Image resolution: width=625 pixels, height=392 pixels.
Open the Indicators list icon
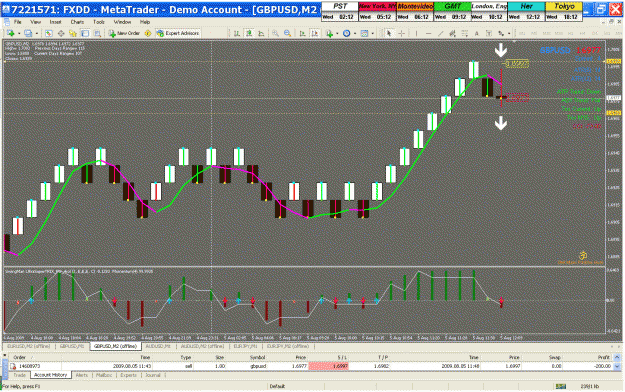[x=329, y=33]
